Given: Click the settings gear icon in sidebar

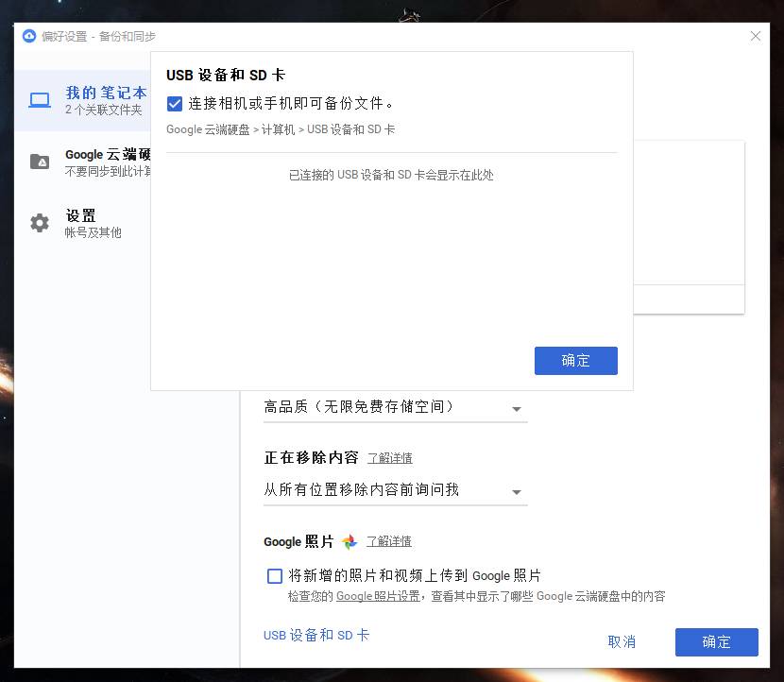Looking at the screenshot, I should pos(40,223).
